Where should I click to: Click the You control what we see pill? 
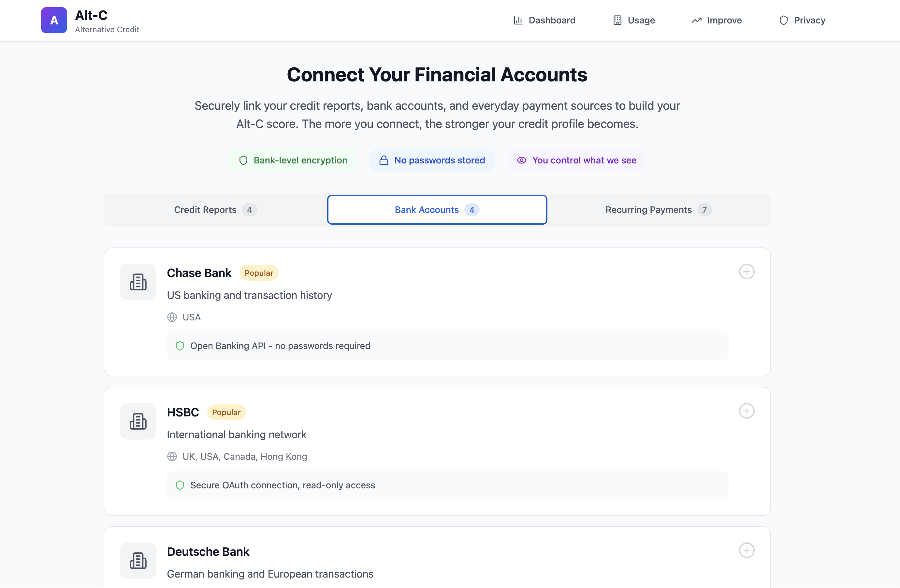(576, 160)
